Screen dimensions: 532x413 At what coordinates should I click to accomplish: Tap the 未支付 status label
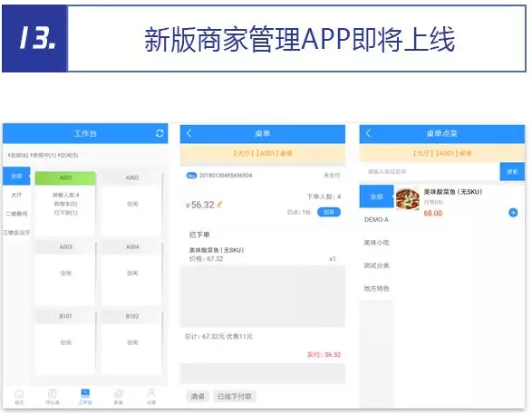coord(332,176)
